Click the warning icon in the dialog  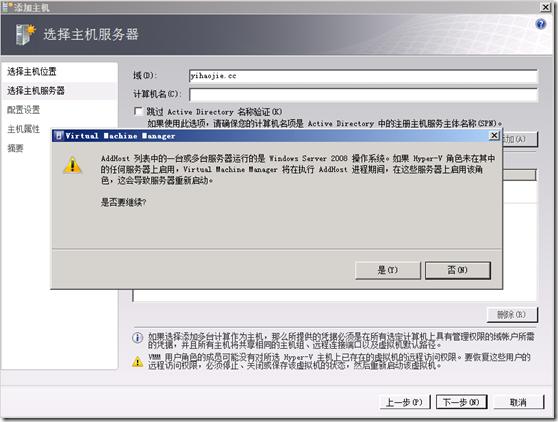(x=72, y=165)
